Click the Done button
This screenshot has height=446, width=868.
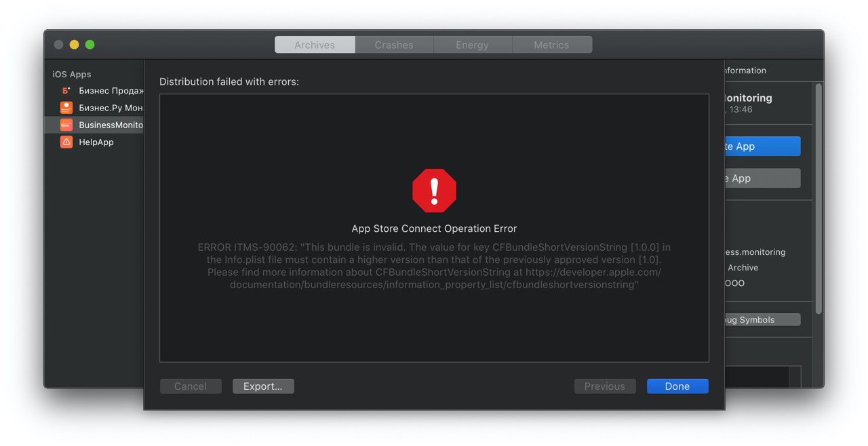677,386
